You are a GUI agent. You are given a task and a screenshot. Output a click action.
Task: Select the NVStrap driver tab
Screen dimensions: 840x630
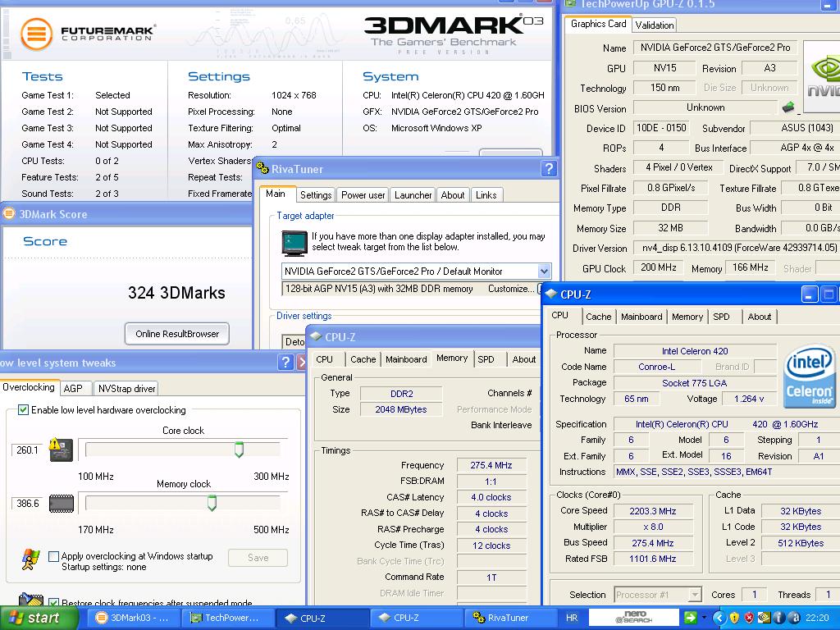[126, 388]
